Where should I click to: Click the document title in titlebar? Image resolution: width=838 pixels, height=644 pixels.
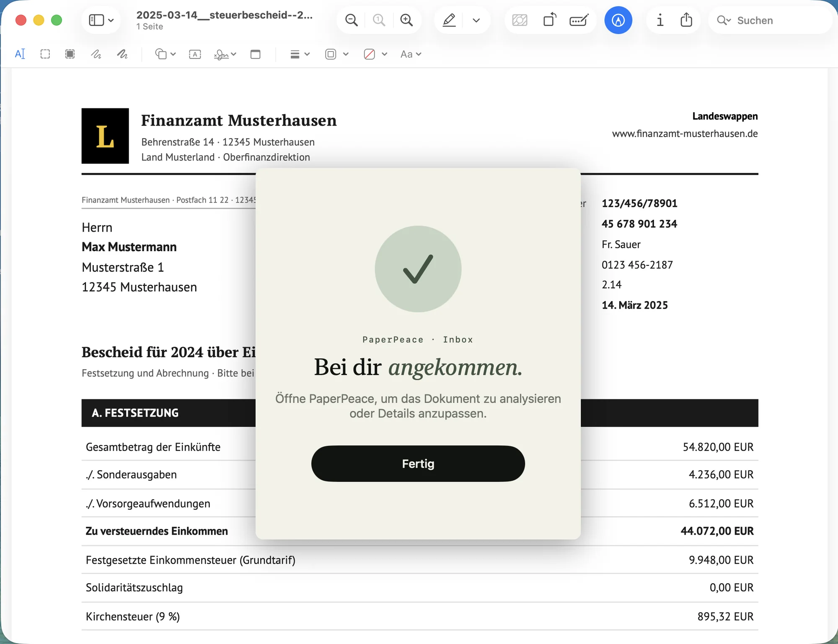pos(224,15)
